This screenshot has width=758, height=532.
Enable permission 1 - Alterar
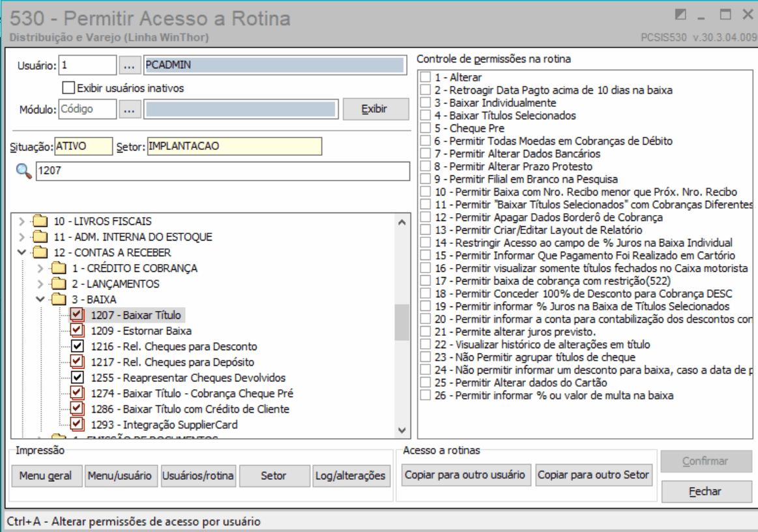point(426,77)
